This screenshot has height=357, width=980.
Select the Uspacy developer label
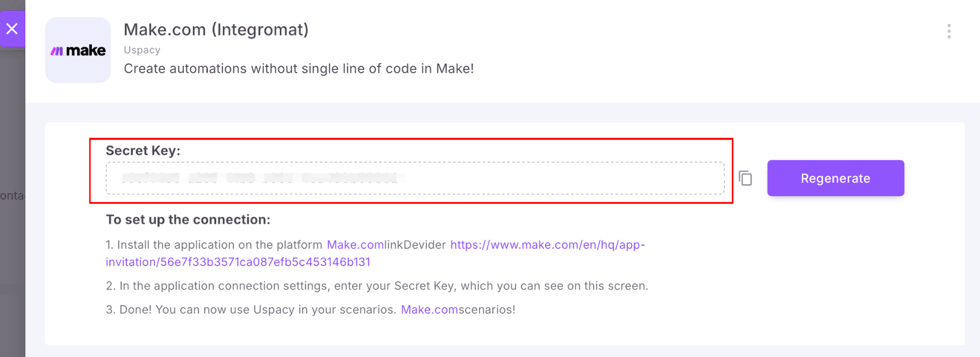coord(142,50)
